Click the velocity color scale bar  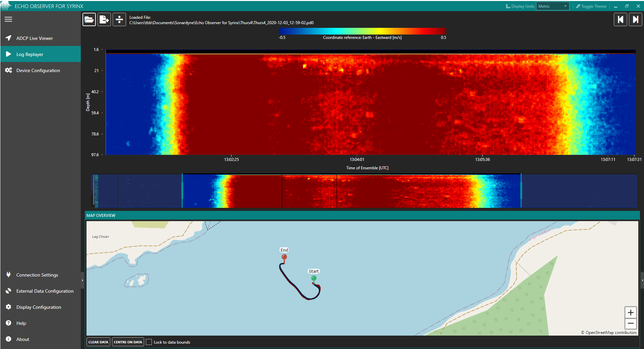tap(362, 31)
